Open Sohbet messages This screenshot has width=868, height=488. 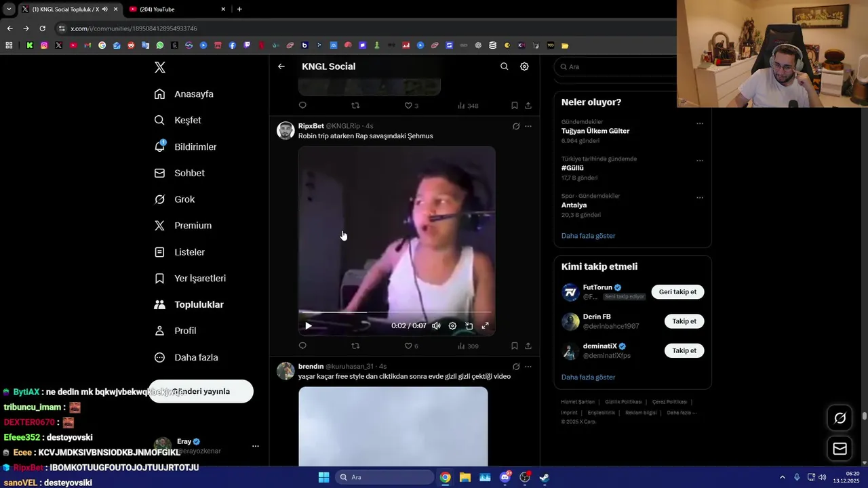point(179,173)
